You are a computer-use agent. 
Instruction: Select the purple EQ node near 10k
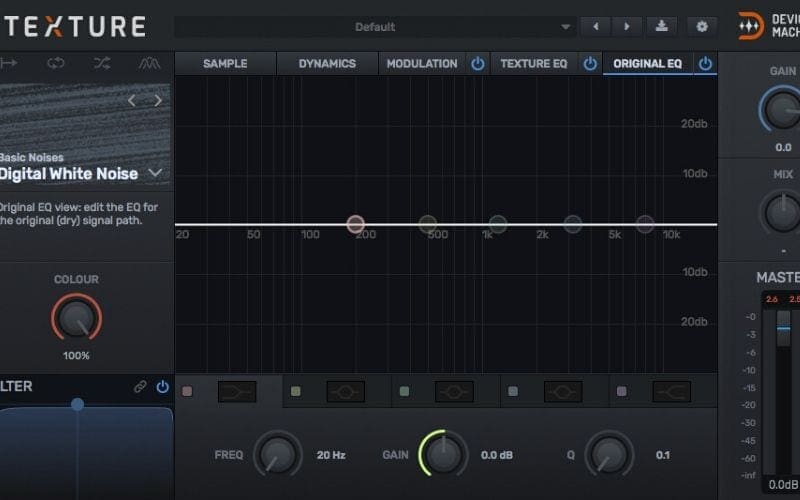[645, 224]
